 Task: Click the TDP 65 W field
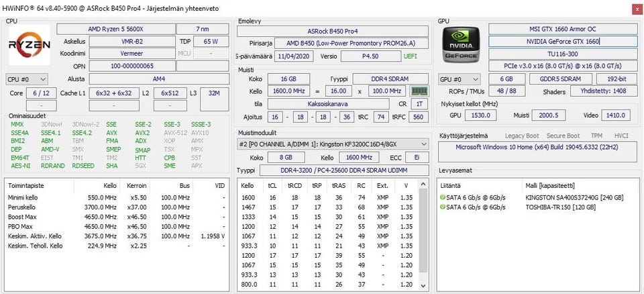pyautogui.click(x=211, y=41)
